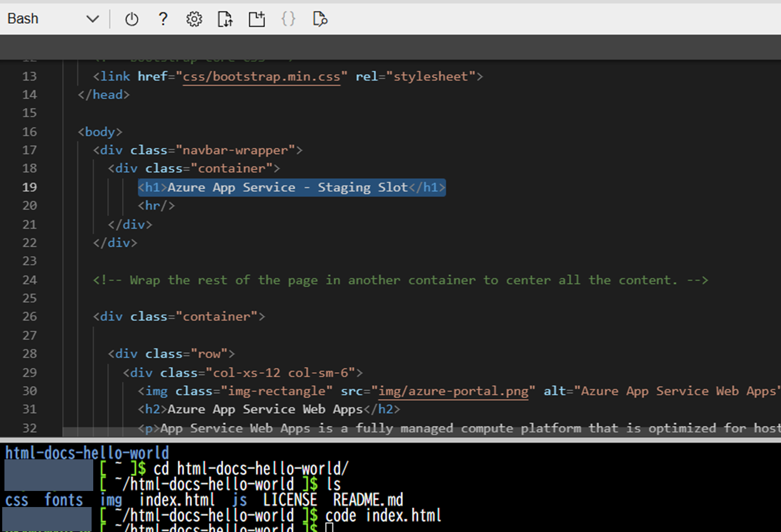Click the css directory in terminal output
The height and width of the screenshot is (532, 781).
(17, 500)
